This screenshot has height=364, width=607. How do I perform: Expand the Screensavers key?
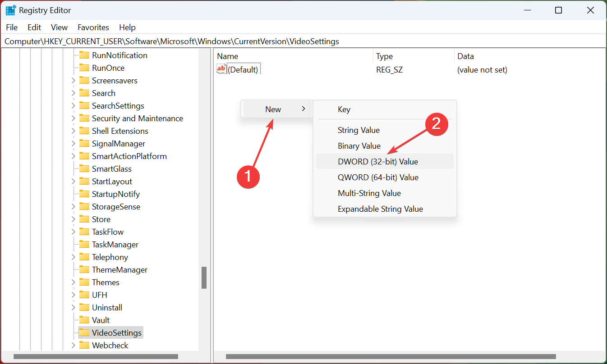73,81
